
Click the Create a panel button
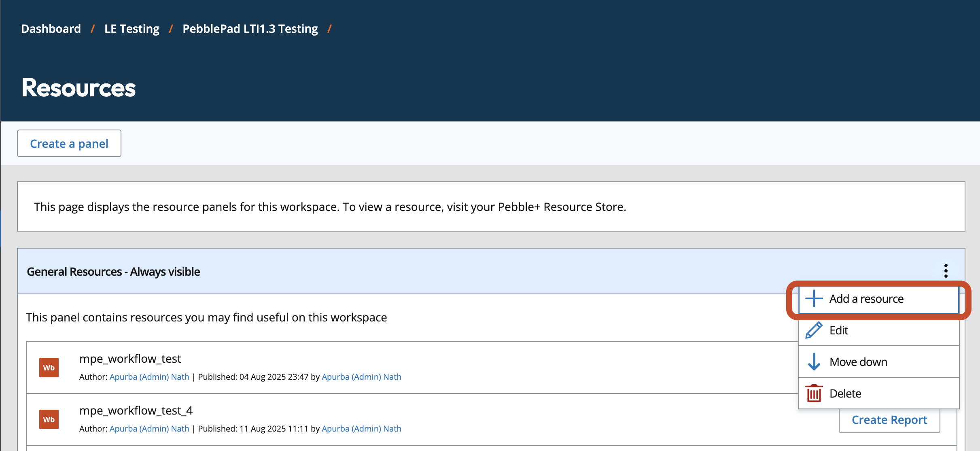point(69,143)
